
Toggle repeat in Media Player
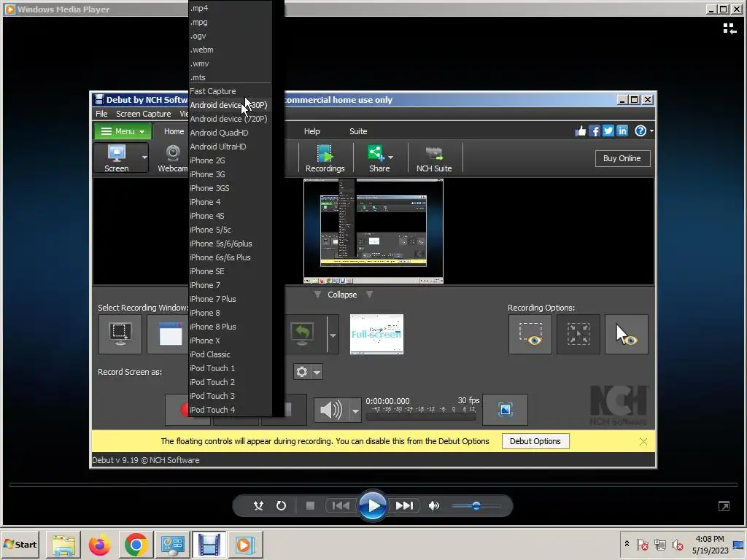pos(281,506)
